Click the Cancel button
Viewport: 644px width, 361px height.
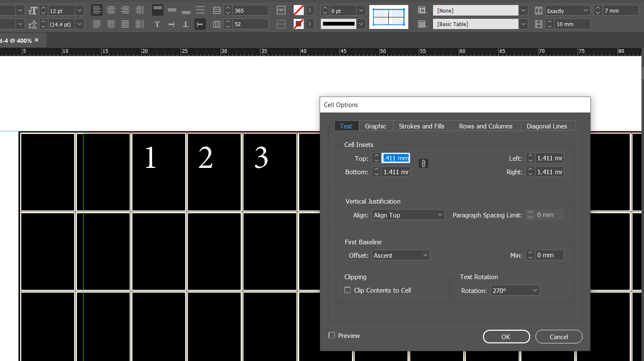tap(559, 336)
